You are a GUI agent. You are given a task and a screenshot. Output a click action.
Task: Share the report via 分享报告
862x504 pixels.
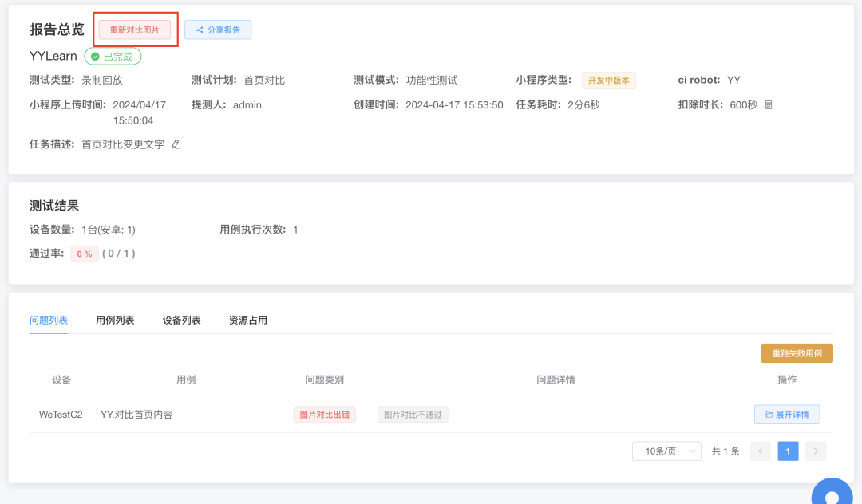point(218,30)
